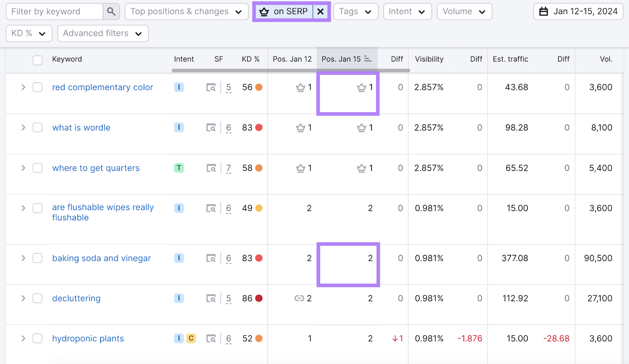Select the checkbox for 'are flushable wipes really flushable'
This screenshot has width=629, height=364.
37,208
